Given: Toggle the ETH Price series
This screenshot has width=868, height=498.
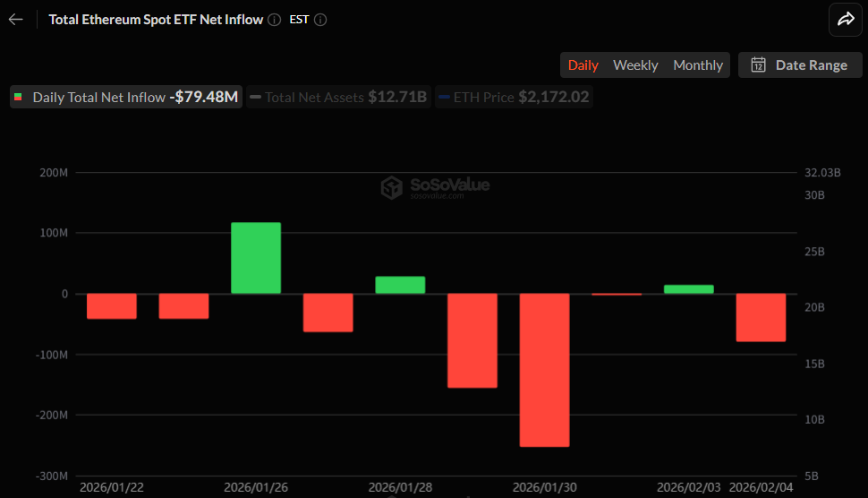Looking at the screenshot, I should coord(514,98).
